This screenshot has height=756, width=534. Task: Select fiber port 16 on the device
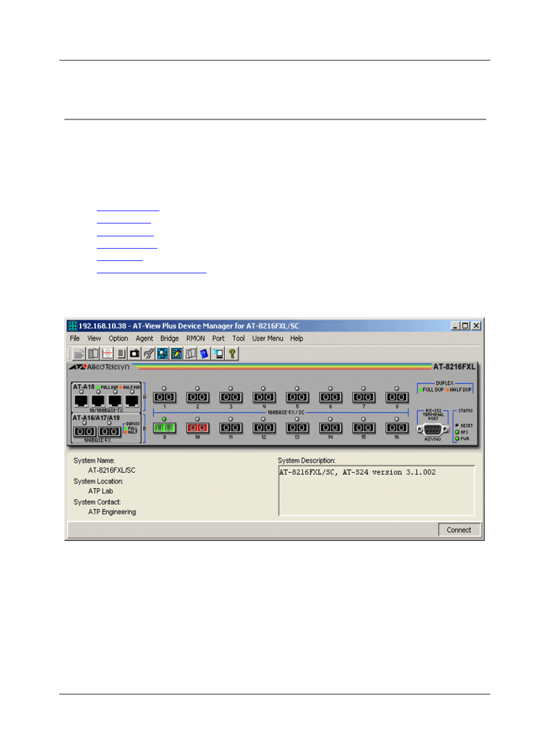[x=397, y=428]
